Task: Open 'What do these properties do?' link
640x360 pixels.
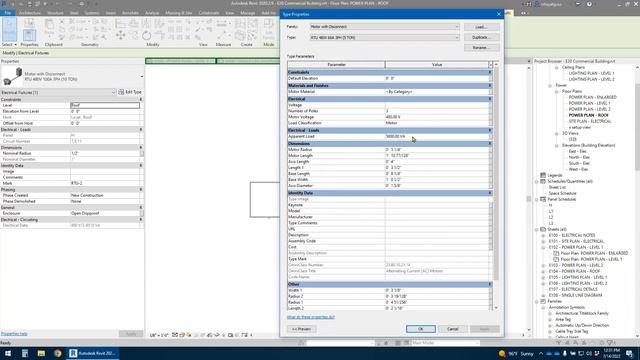Action: click(311, 317)
